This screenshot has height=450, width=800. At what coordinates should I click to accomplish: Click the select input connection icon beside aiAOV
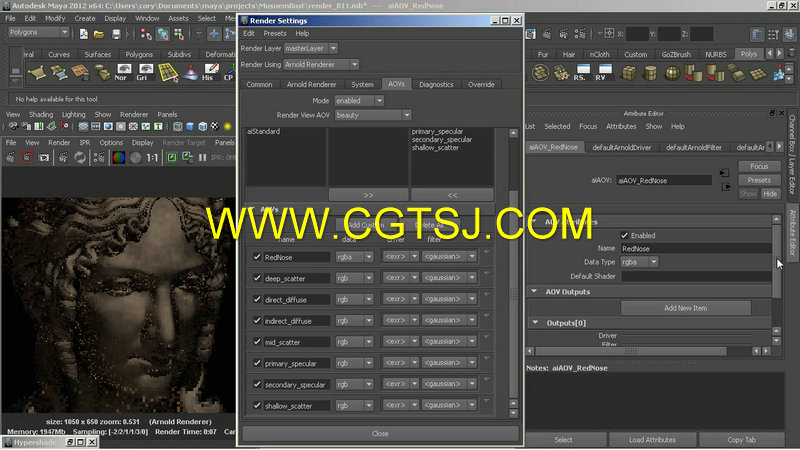coord(724,173)
